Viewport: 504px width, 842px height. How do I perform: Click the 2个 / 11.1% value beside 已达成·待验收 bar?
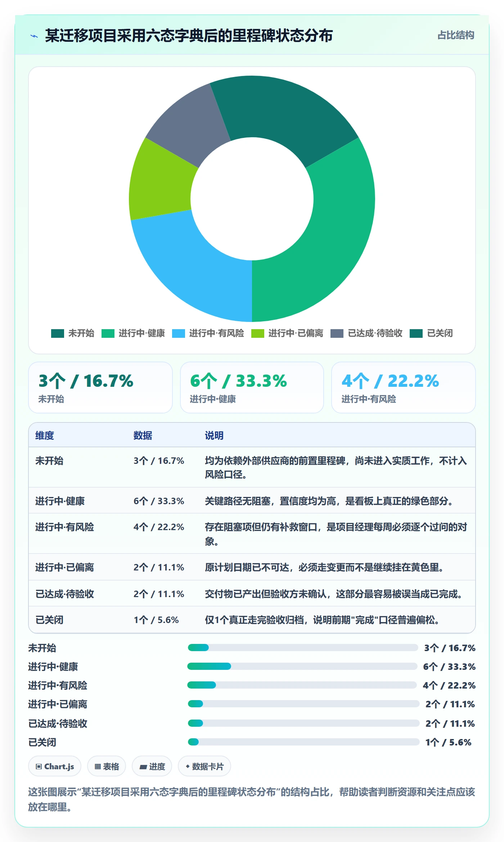point(450,724)
